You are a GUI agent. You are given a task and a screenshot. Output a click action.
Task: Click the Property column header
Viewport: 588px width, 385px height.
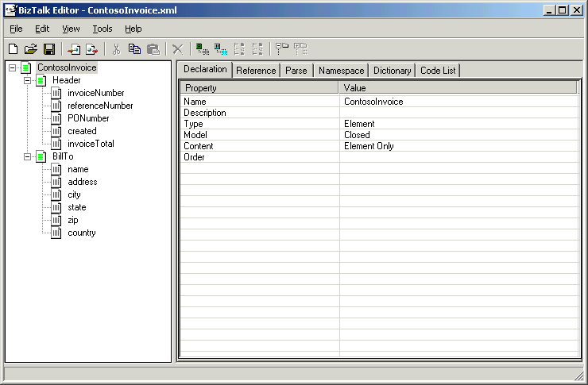(259, 88)
